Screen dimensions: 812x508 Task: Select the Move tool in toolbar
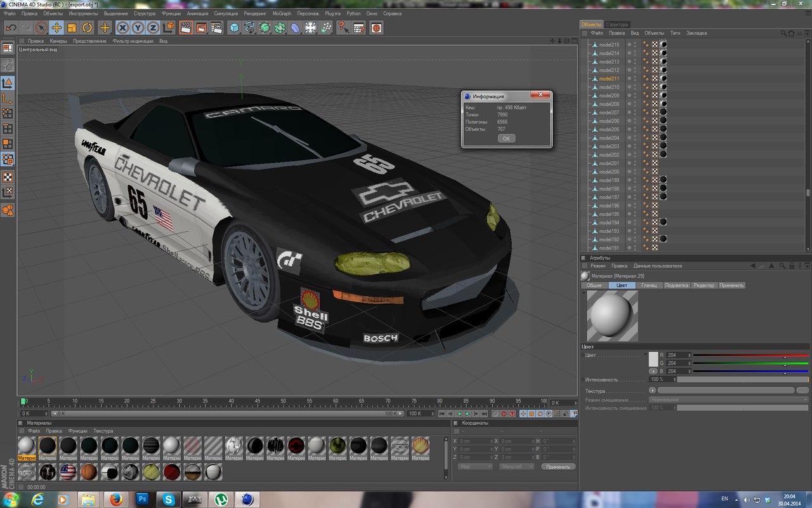click(56, 28)
